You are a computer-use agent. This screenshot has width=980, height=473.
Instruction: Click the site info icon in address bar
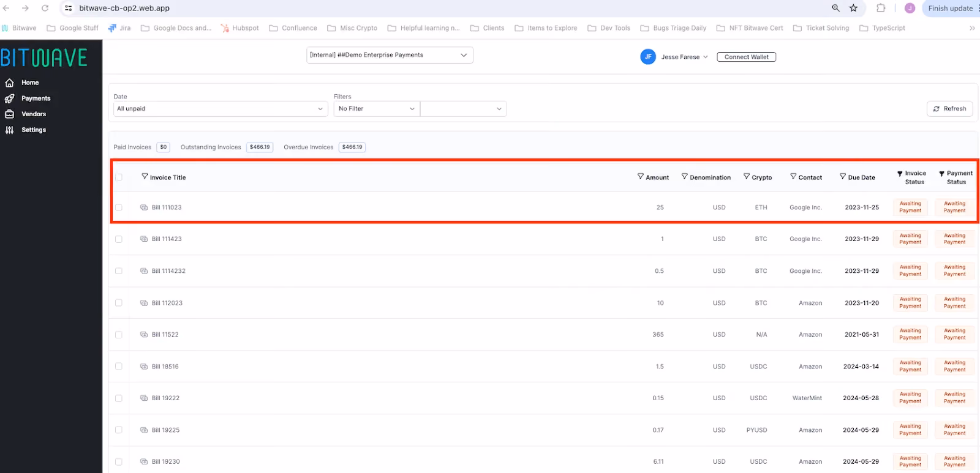pos(68,8)
